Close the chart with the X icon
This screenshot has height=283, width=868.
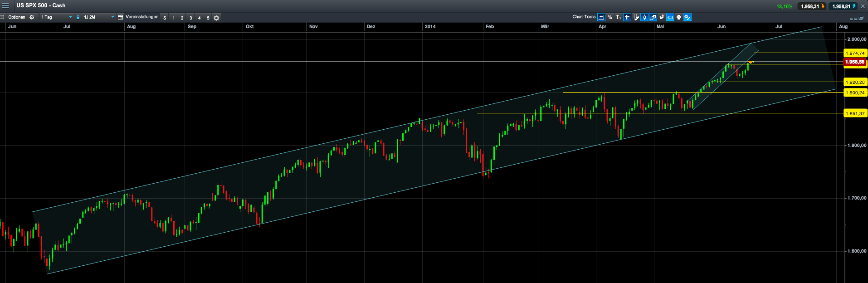click(x=863, y=6)
